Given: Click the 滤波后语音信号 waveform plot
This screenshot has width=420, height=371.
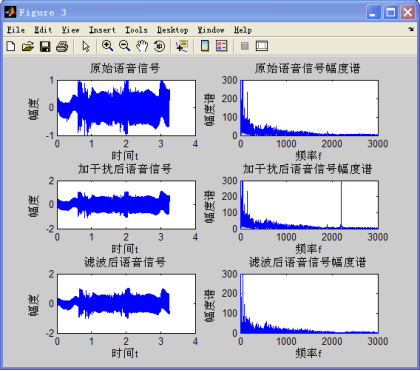Looking at the screenshot, I should tap(126, 304).
